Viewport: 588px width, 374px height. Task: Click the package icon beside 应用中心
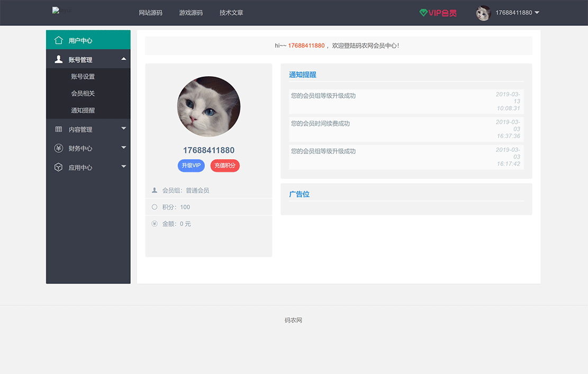(x=58, y=167)
